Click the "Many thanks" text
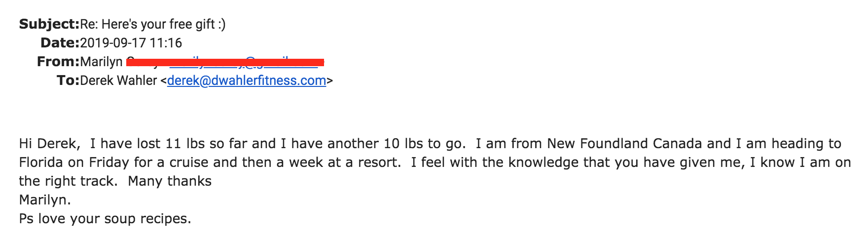The height and width of the screenshot is (241, 868). click(x=170, y=181)
